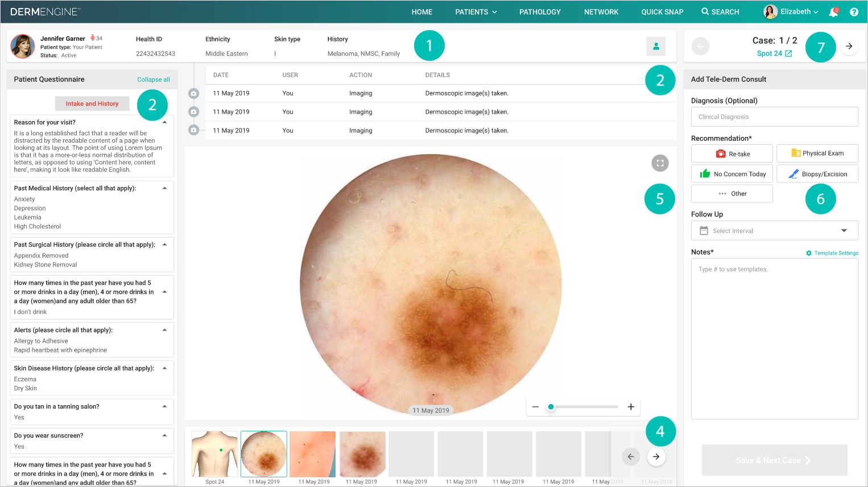Switch to the Network section
The height and width of the screenshot is (487, 868).
tap(601, 11)
